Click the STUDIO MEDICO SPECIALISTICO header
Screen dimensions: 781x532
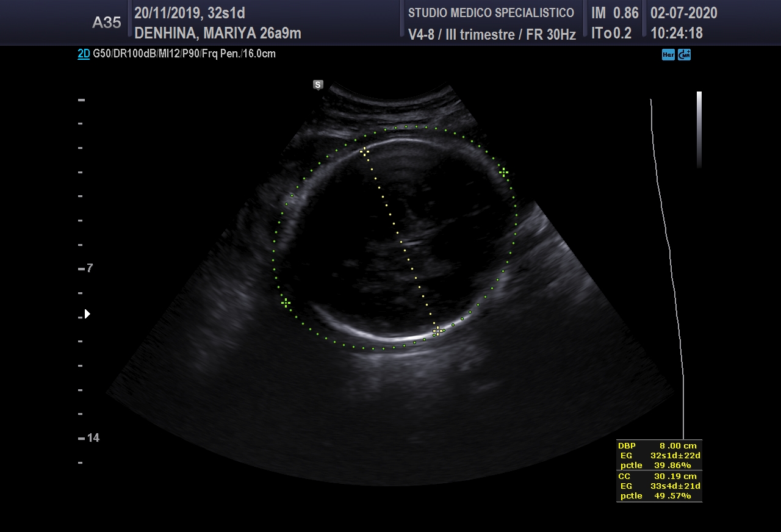point(491,13)
